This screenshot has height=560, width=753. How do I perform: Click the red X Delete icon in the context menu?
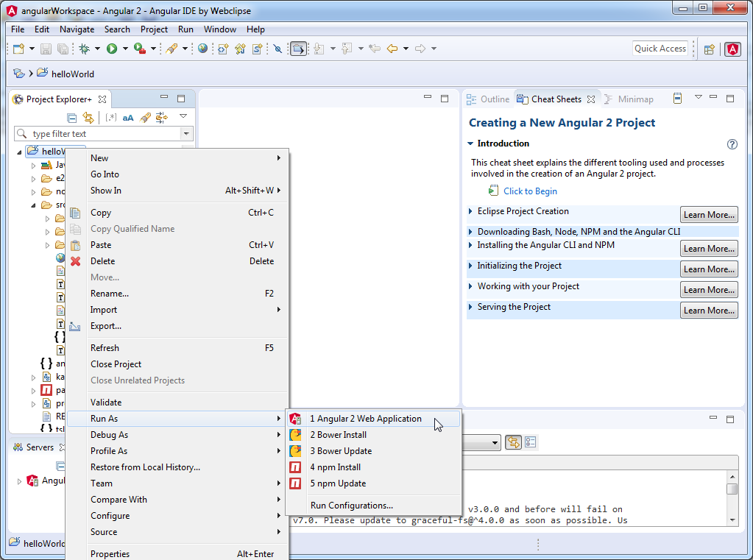tap(75, 261)
